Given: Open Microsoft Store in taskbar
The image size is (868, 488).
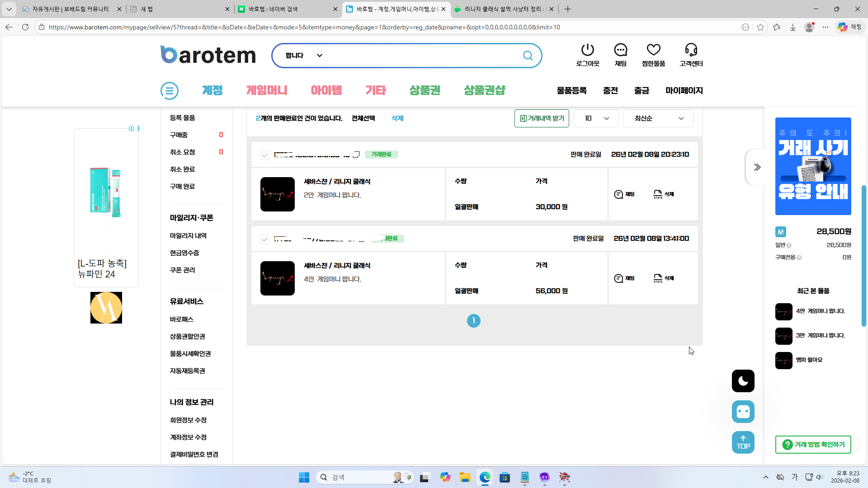Looking at the screenshot, I should [x=505, y=477].
